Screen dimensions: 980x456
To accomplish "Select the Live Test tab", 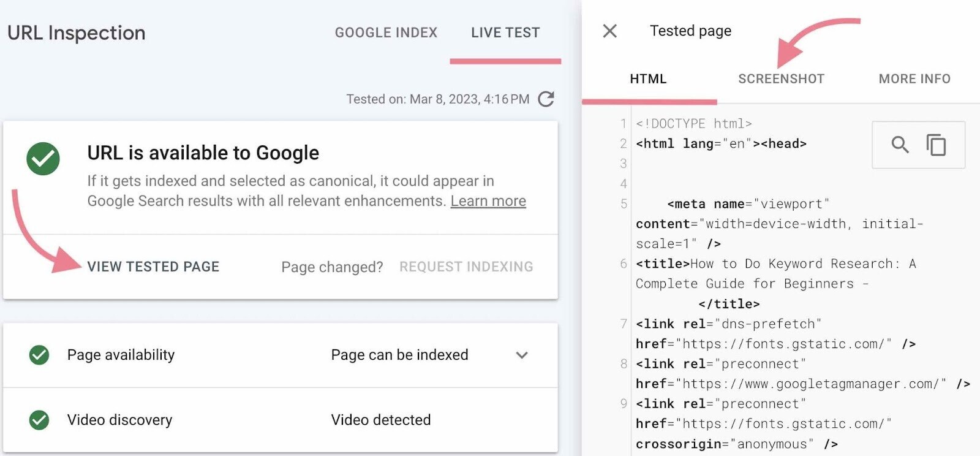I will click(x=505, y=32).
